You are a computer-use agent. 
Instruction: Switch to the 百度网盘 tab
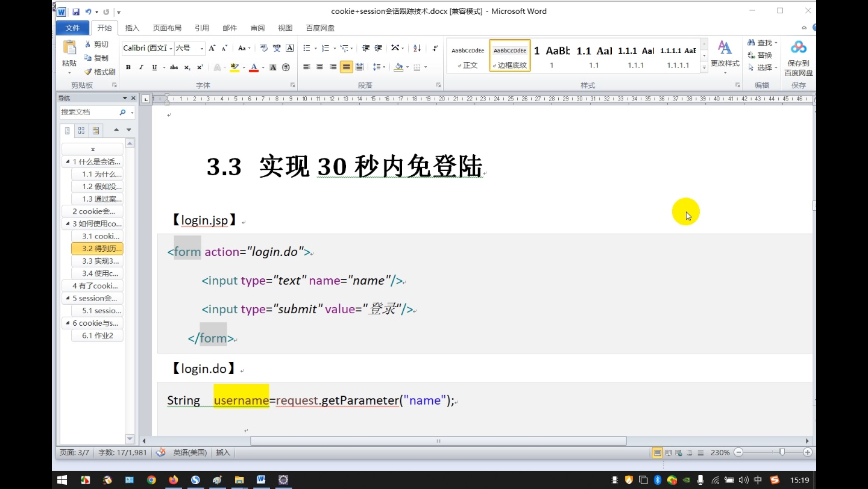(x=320, y=28)
